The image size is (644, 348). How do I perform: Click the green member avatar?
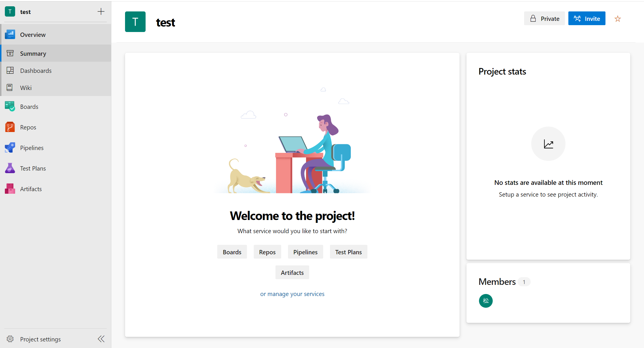point(486,301)
